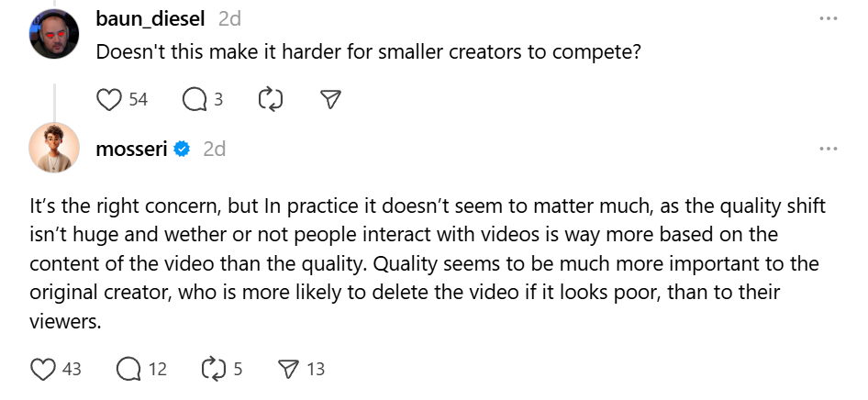Reply to mosseri's post via comment bubble

click(128, 369)
